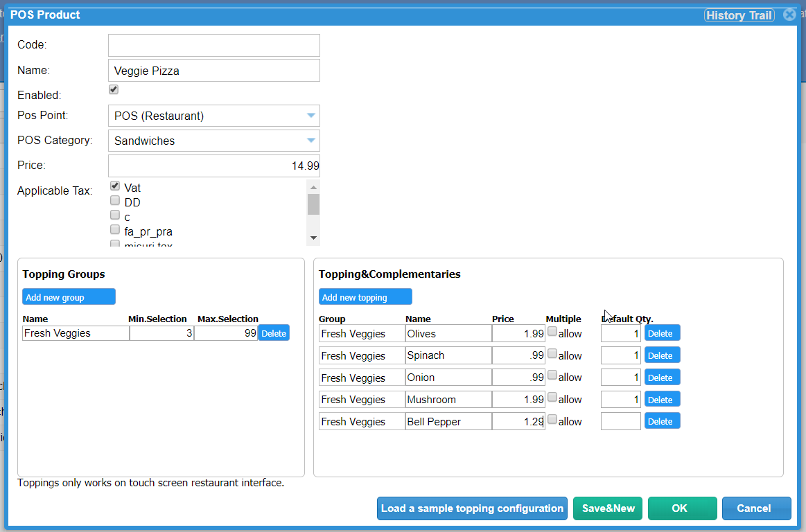Check the fa_pr_pra tax checkbox
Viewport: 806px width, 532px height.
coord(114,230)
